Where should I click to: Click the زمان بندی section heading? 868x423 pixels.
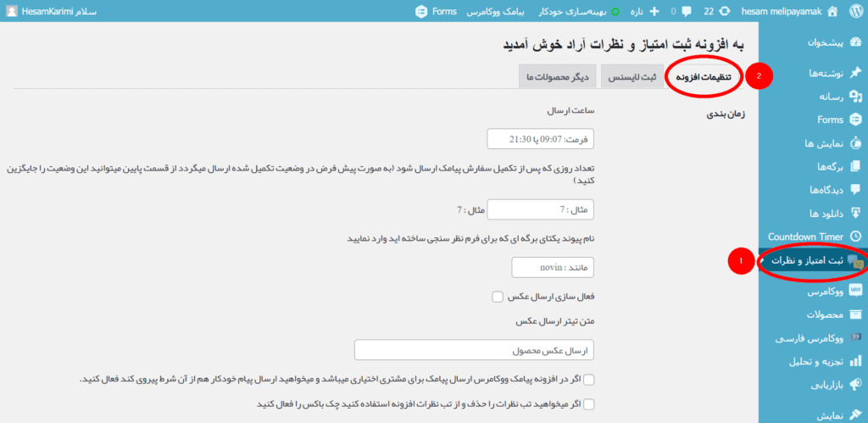(x=726, y=114)
